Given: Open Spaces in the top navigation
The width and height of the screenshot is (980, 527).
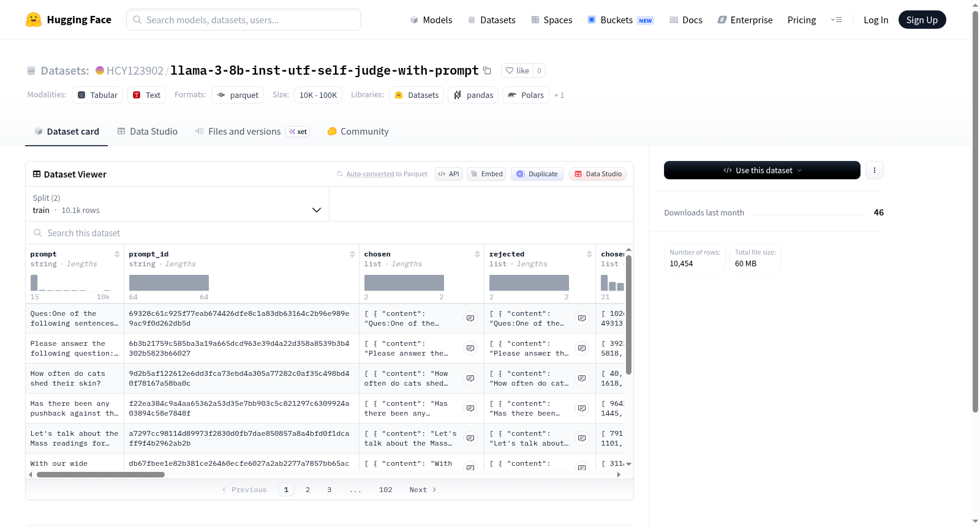Looking at the screenshot, I should tap(551, 20).
